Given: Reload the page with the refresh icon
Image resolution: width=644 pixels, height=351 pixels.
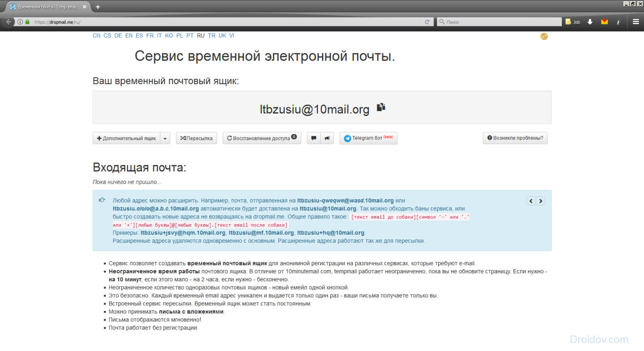Looking at the screenshot, I should (427, 22).
